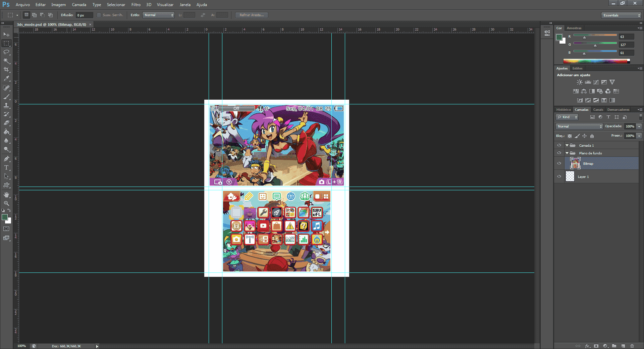
Task: Toggle lock all for layer
Action: pyautogui.click(x=592, y=136)
